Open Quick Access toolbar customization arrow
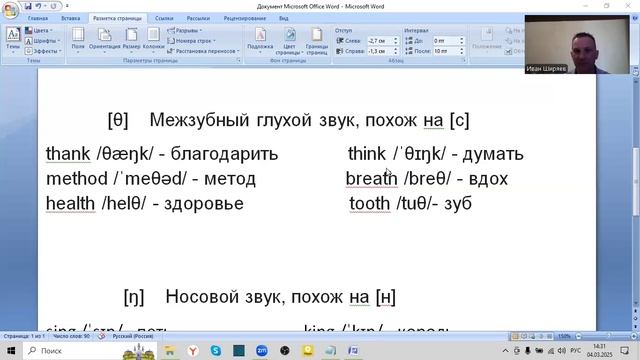Viewport: 640px width, 360px height. pyautogui.click(x=67, y=6)
